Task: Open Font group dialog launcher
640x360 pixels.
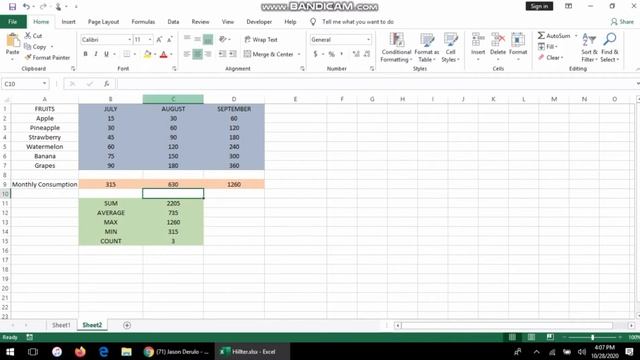Action: [x=174, y=69]
